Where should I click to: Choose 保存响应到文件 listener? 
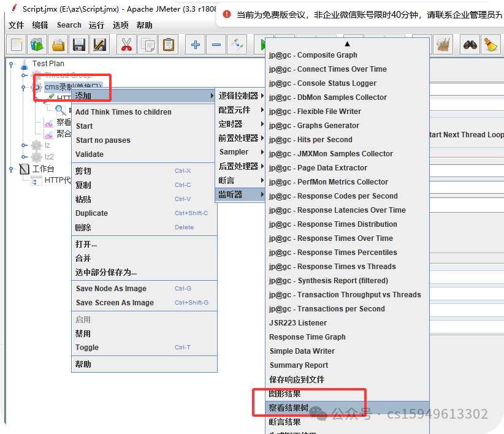[348, 379]
